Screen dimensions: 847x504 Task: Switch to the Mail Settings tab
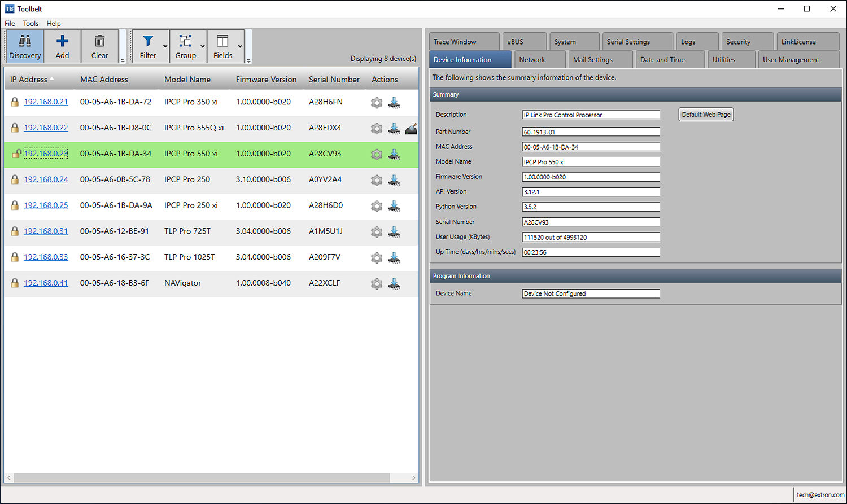click(600, 59)
